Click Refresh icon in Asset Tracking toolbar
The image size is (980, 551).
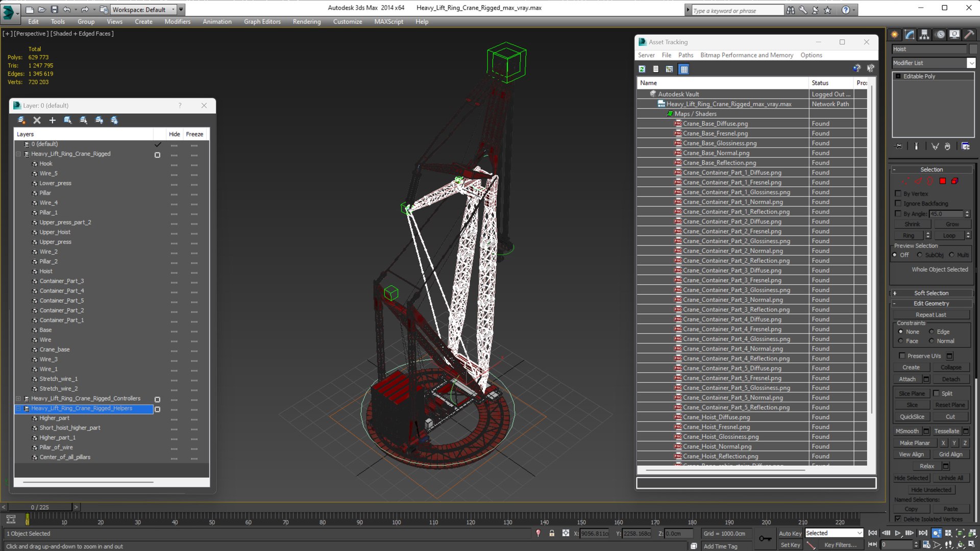642,69
